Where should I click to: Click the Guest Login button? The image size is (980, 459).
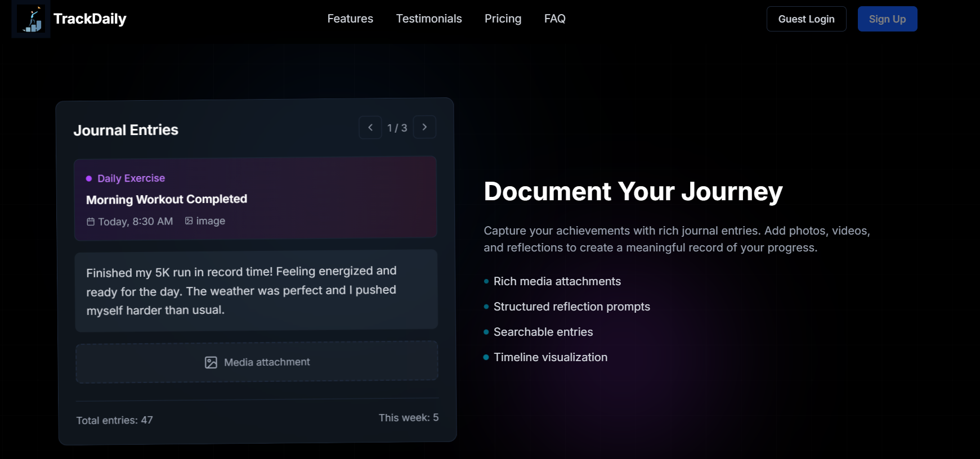coord(806,19)
